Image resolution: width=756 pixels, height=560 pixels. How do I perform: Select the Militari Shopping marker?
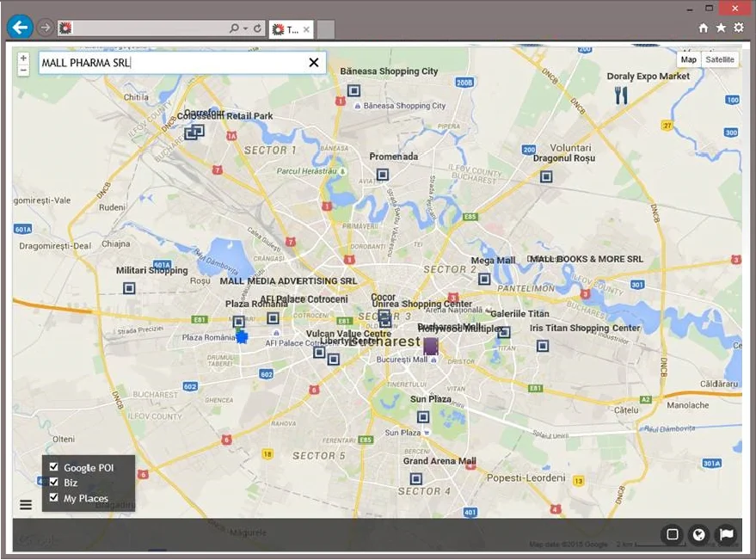129,288
